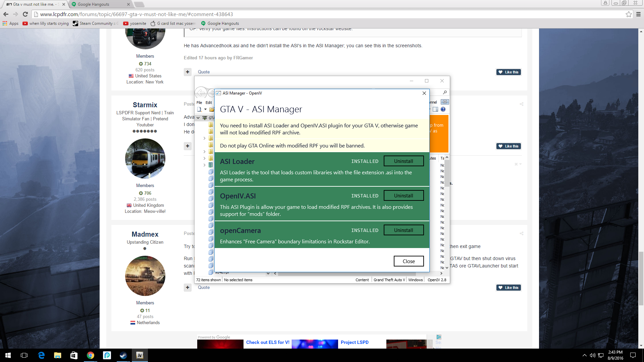Open the Edit menu in OpenIV
The image size is (644, 362).
(x=209, y=103)
